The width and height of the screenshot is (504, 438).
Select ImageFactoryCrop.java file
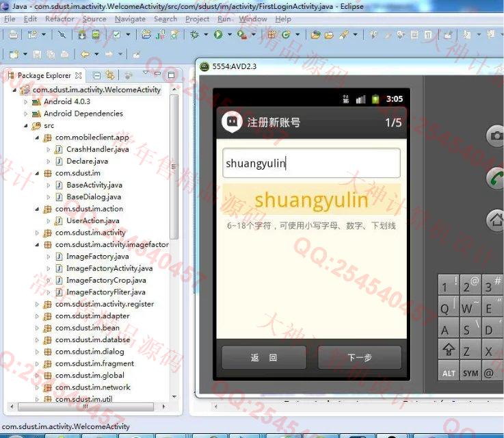coord(106,281)
